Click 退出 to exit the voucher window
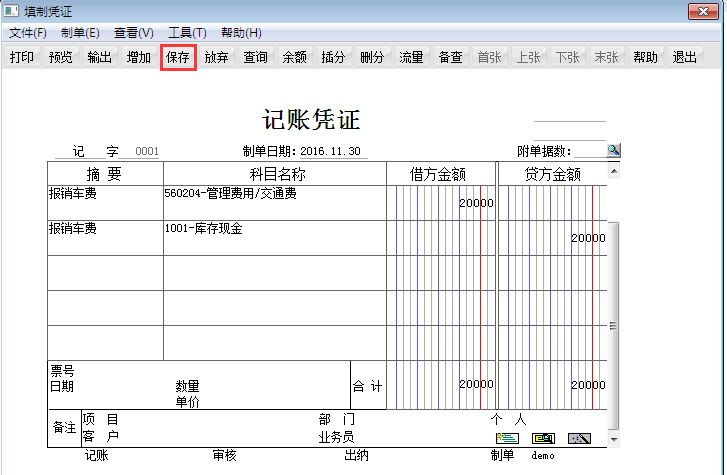This screenshot has height=475, width=727. pyautogui.click(x=685, y=57)
